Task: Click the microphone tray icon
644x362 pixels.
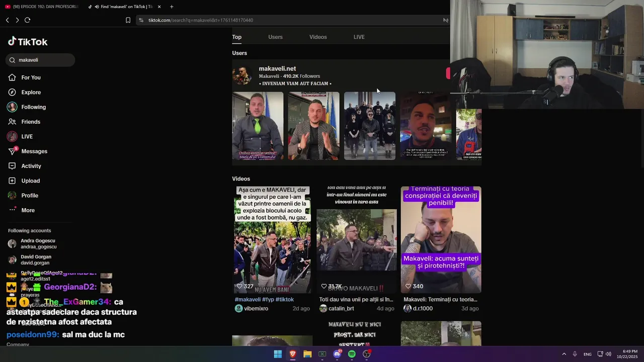Action: pyautogui.click(x=575, y=354)
